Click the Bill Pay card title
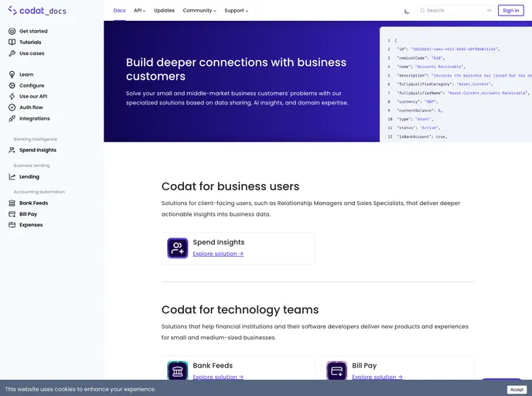This screenshot has height=396, width=532. point(364,366)
